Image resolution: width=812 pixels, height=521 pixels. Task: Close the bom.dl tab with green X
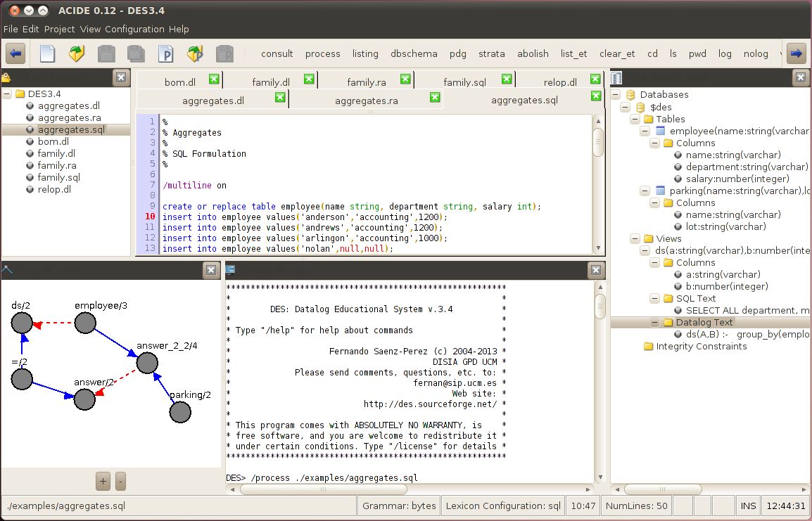(214, 79)
